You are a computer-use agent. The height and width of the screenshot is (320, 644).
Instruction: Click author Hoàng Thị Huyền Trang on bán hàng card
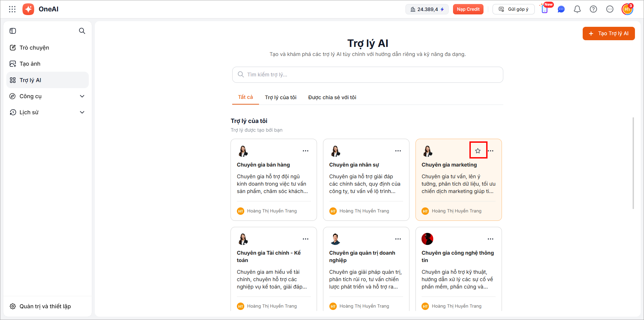272,211
